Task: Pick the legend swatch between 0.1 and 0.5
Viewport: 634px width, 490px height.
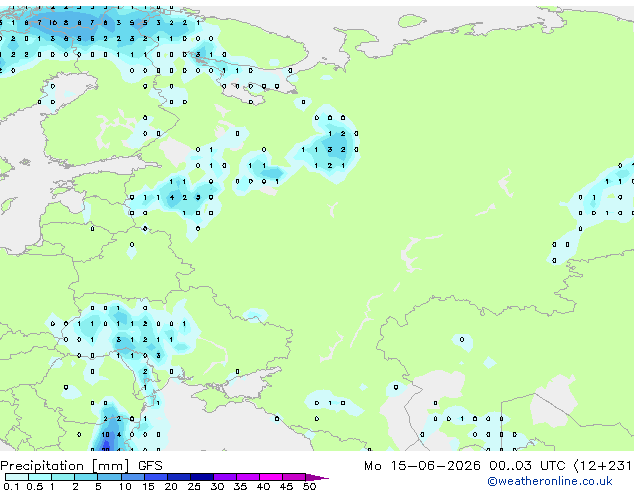Action: (17, 477)
